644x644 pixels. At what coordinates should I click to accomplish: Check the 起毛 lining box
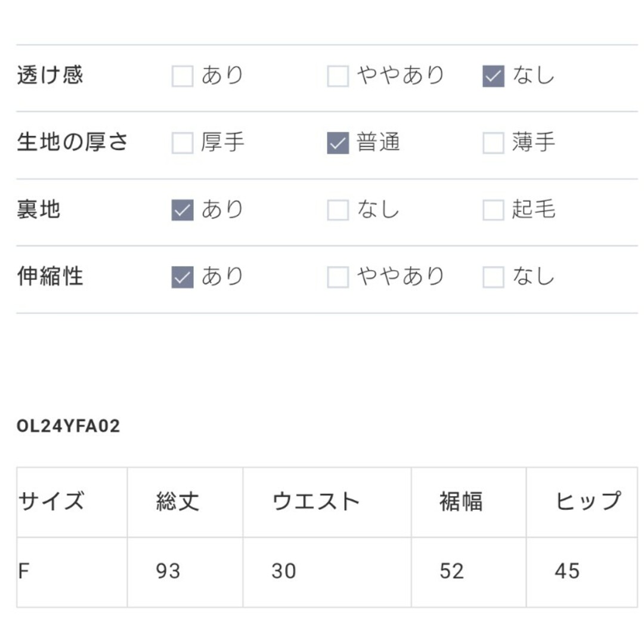coord(493,210)
